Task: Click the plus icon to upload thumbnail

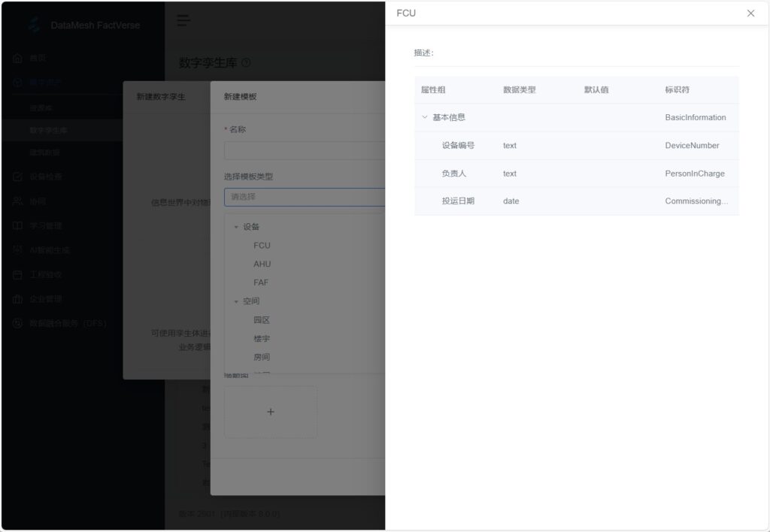Action: coord(271,412)
